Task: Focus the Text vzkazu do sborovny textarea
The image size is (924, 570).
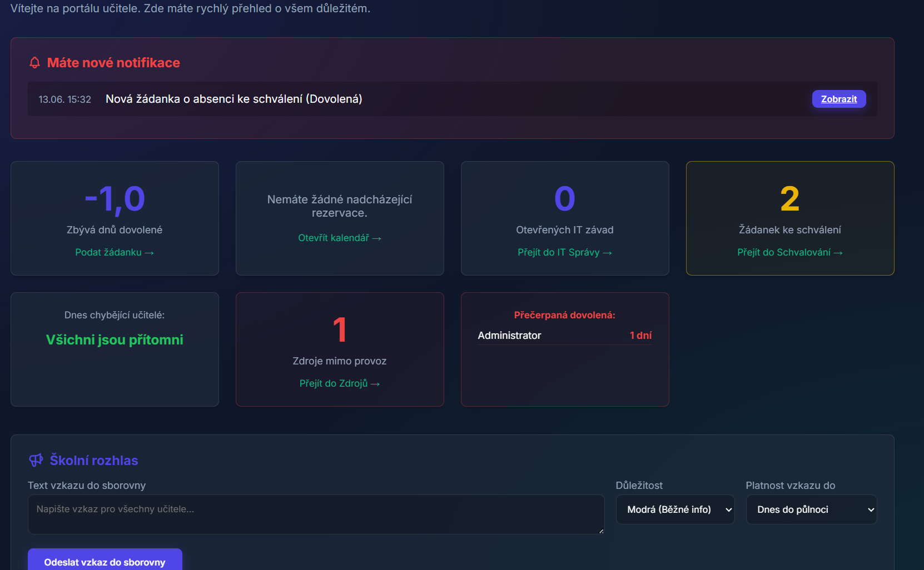Action: [316, 514]
